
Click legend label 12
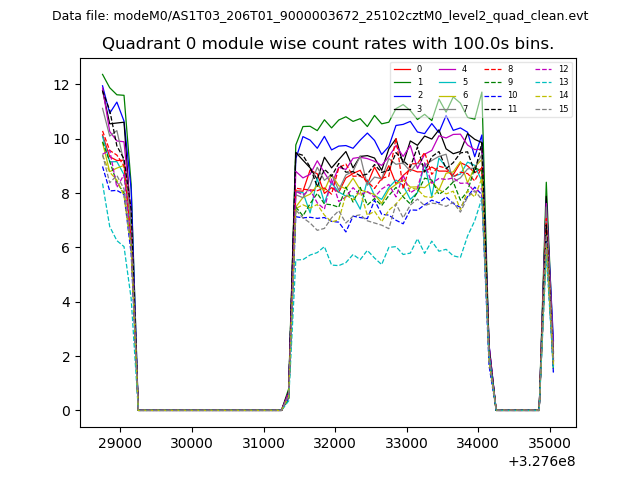coord(563,69)
